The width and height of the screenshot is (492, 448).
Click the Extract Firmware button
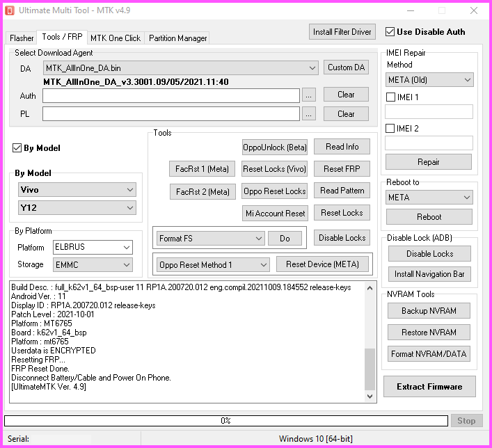429,387
